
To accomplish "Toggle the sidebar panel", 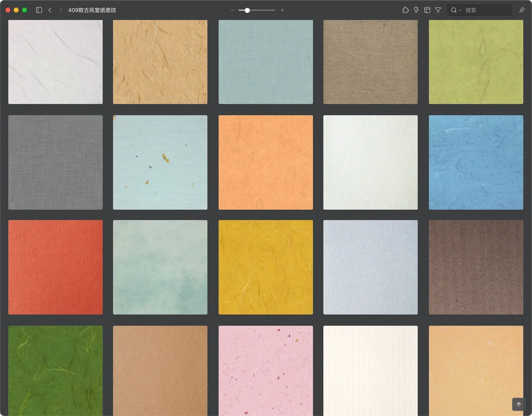I will point(39,10).
